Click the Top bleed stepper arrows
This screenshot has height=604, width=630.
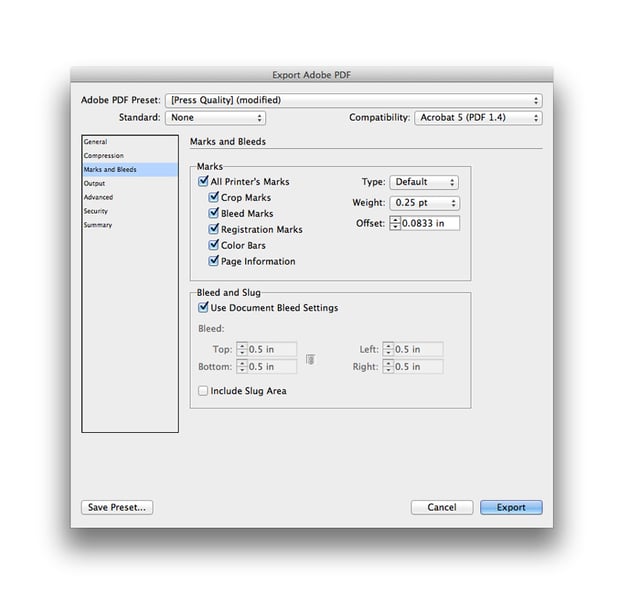tap(242, 349)
